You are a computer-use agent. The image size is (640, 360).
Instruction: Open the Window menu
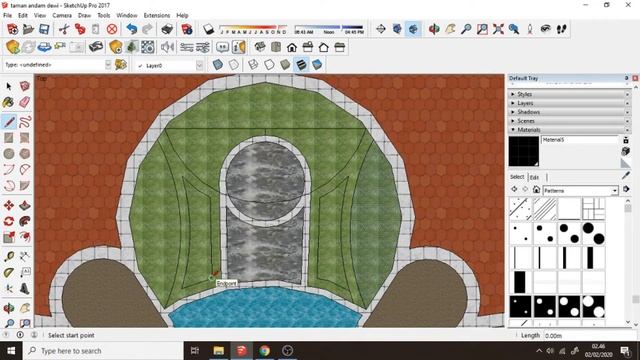[x=127, y=16]
